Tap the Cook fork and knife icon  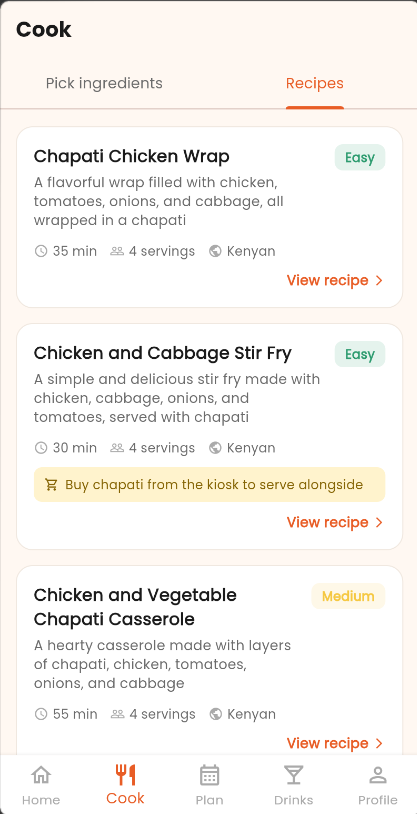pos(125,775)
